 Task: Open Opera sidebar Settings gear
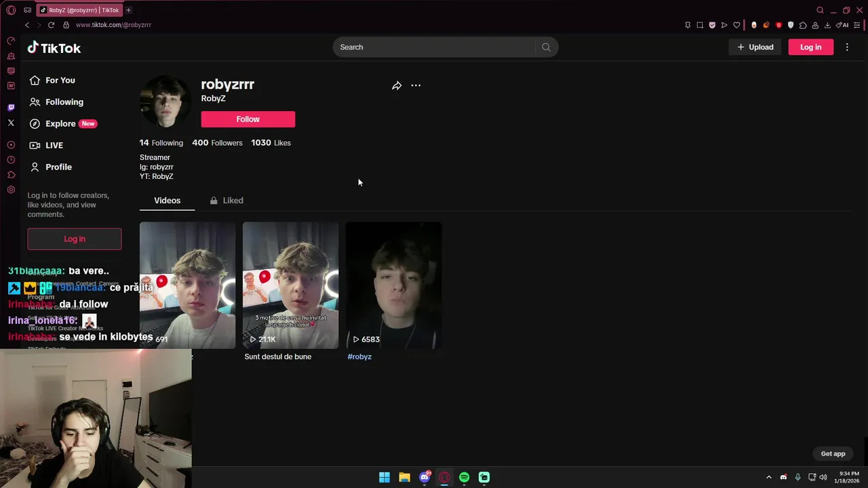click(x=11, y=190)
